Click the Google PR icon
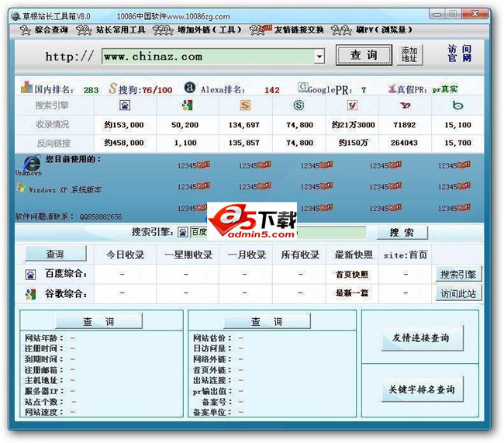Image resolution: width=504 pixels, height=443 pixels. [x=302, y=87]
